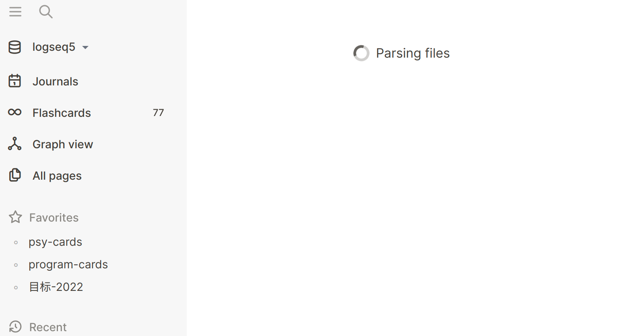Open the 目标-2022 favorite page

(56, 286)
